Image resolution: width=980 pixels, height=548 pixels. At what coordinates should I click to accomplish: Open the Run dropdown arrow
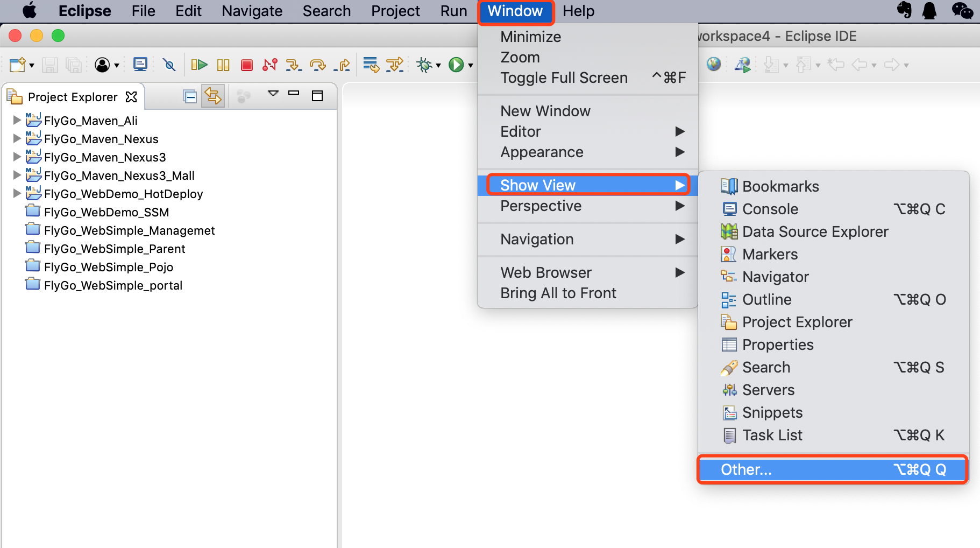471,66
